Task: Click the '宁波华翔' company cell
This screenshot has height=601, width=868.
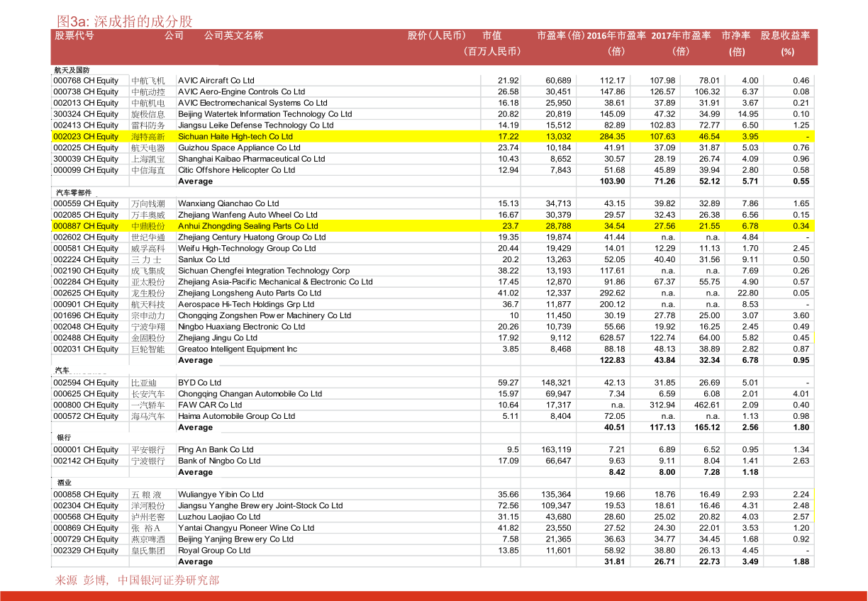Action: 148,327
